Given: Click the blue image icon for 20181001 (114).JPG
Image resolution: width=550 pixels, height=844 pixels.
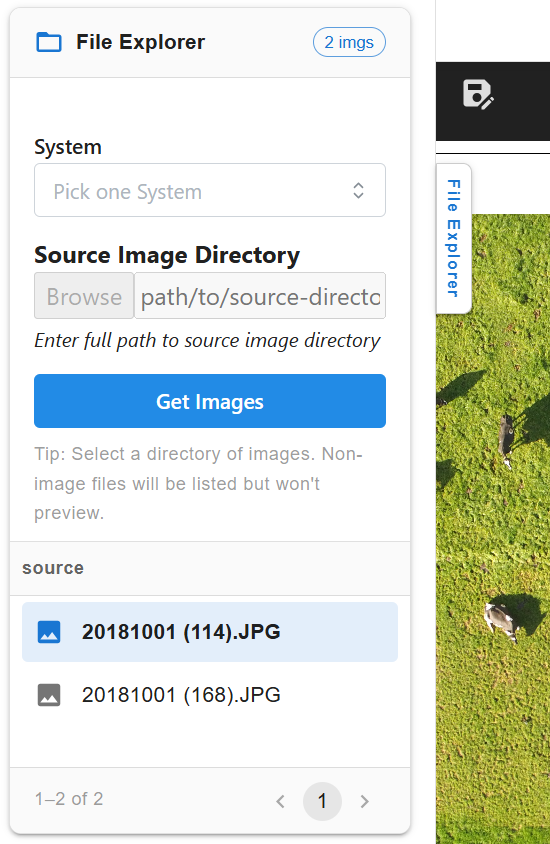Looking at the screenshot, I should [49, 632].
